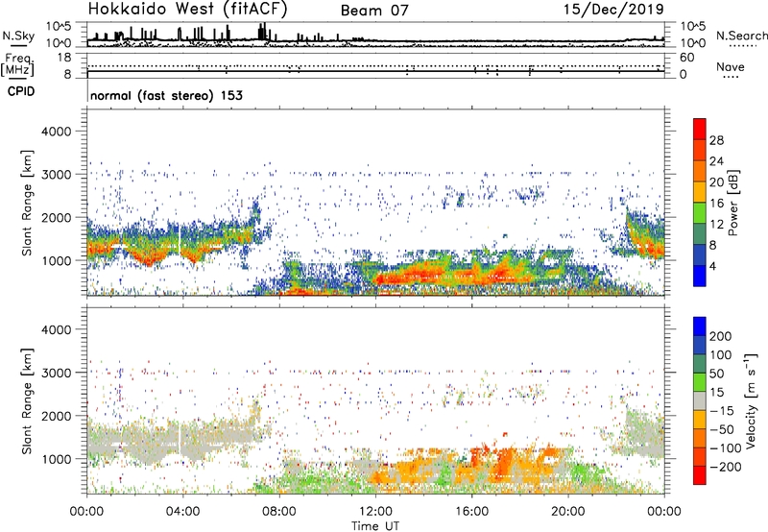Click '3000' tick on Velocity panel
The image size is (768, 532).
pos(56,373)
